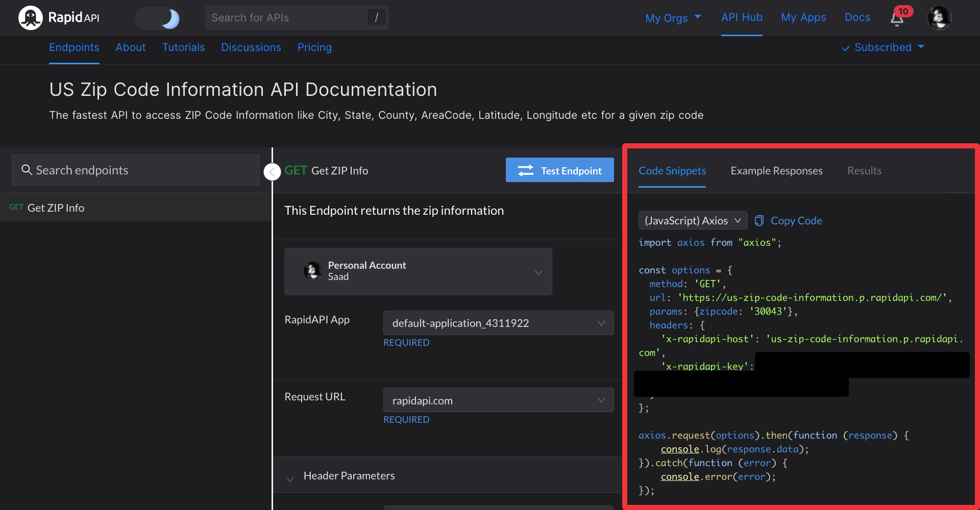
Task: Click the copy clipboard icon
Action: coord(759,220)
